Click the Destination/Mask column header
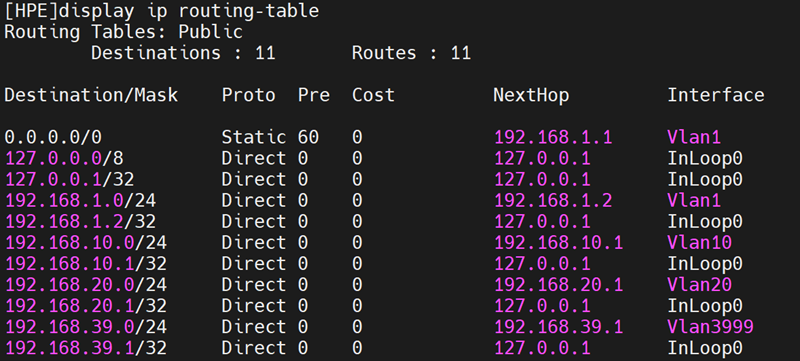Screen dimensions: 800x361 click(x=91, y=95)
